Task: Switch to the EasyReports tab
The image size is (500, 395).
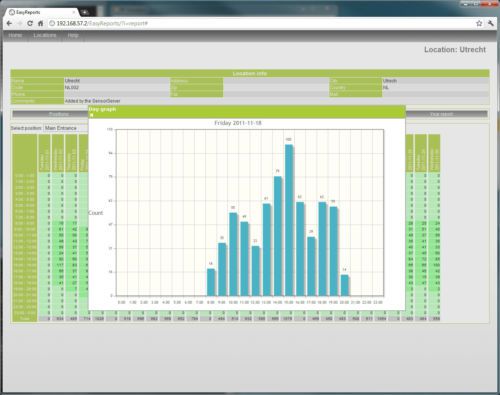Action: coord(41,12)
